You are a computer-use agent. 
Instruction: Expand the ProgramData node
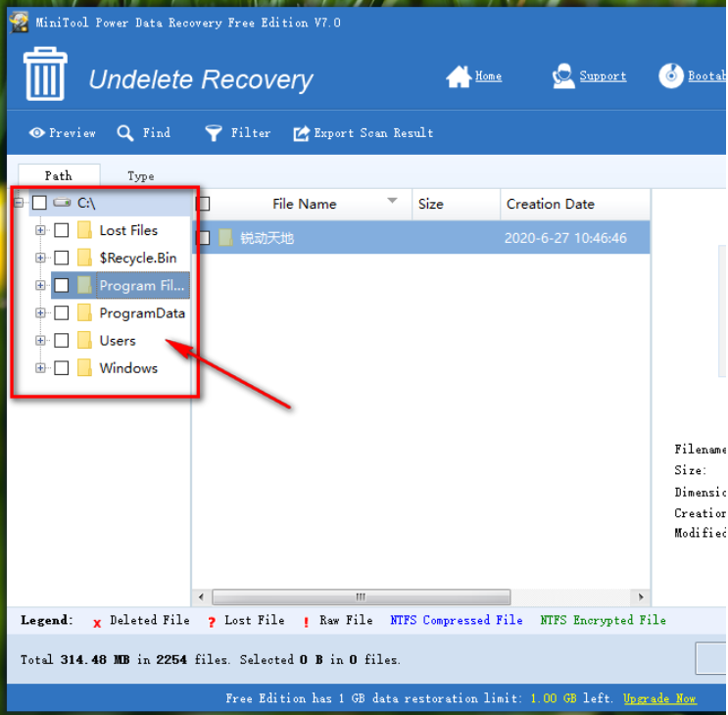[x=40, y=312]
